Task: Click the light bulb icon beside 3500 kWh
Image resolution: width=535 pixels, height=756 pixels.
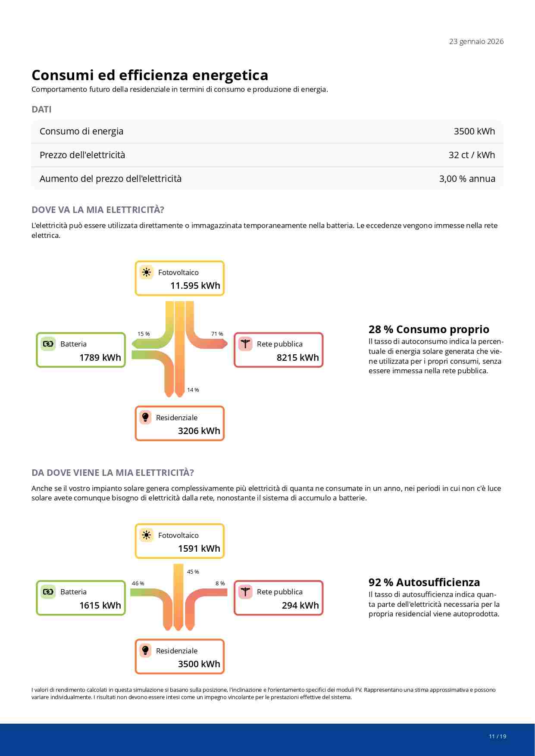Action: (x=145, y=650)
